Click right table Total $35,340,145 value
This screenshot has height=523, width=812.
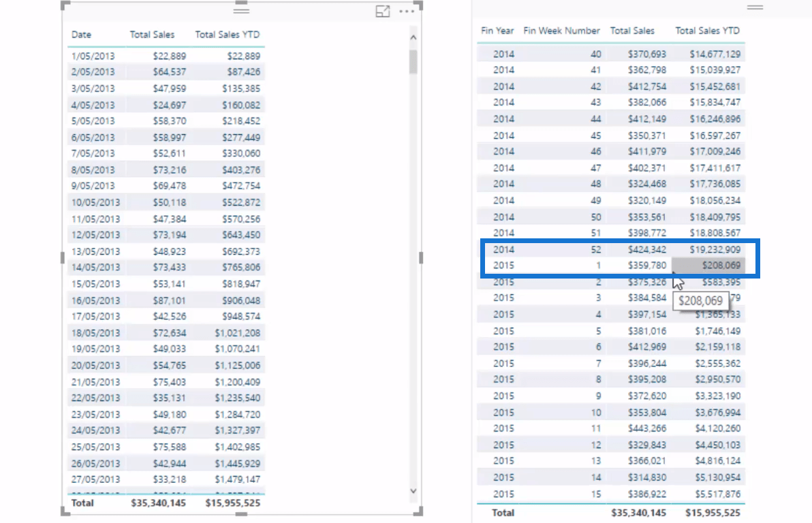point(638,513)
